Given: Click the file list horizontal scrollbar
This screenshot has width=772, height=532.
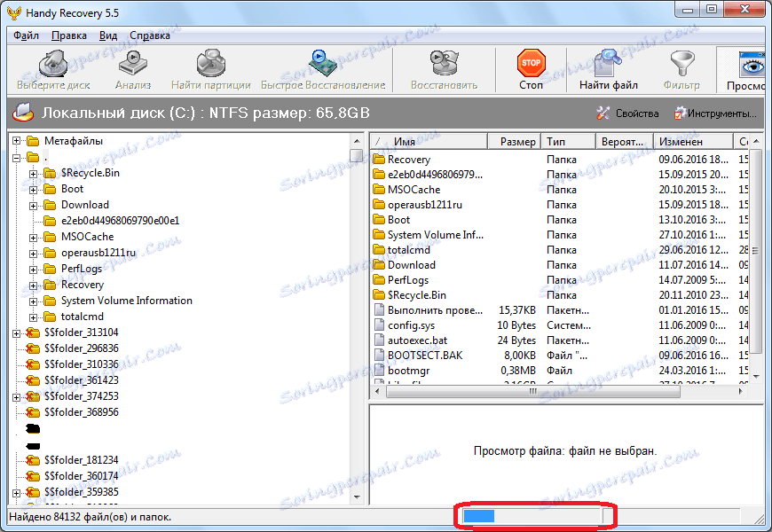Looking at the screenshot, I should pyautogui.click(x=533, y=391).
